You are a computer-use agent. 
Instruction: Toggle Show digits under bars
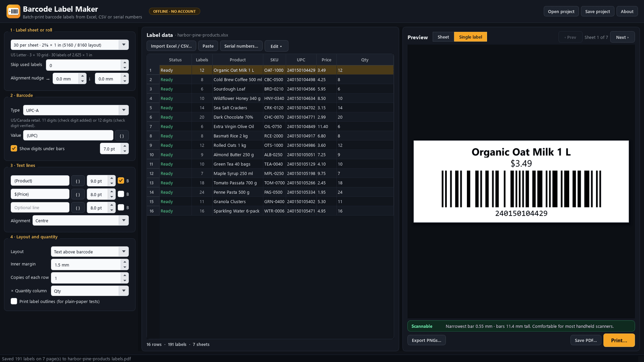[14, 148]
